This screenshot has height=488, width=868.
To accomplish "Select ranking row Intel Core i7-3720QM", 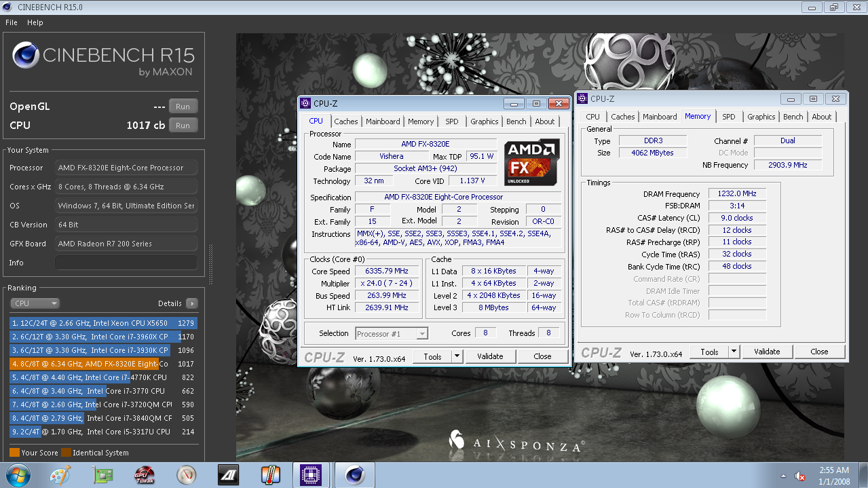I will [x=102, y=405].
